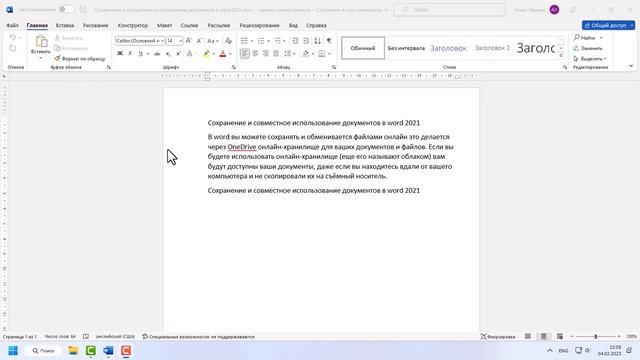Switch to the Рисование tab

point(96,25)
